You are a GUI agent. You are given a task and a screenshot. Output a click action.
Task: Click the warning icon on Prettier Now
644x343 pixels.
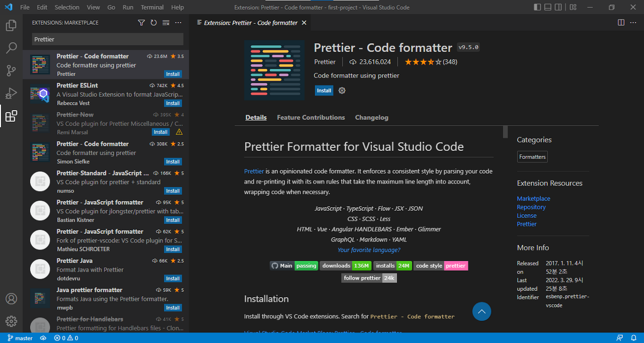tap(179, 132)
